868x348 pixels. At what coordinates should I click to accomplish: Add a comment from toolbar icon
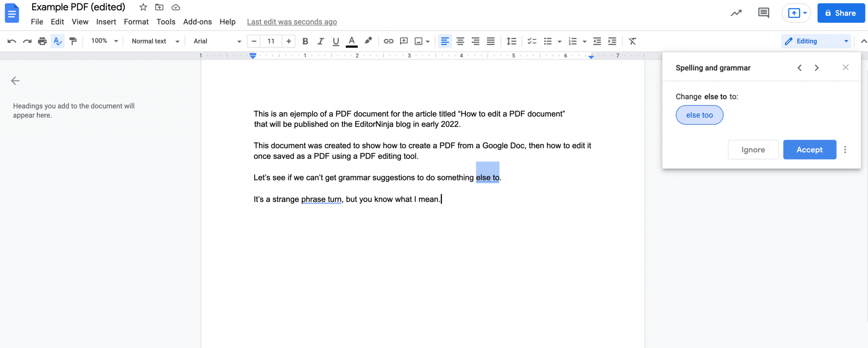(x=404, y=41)
